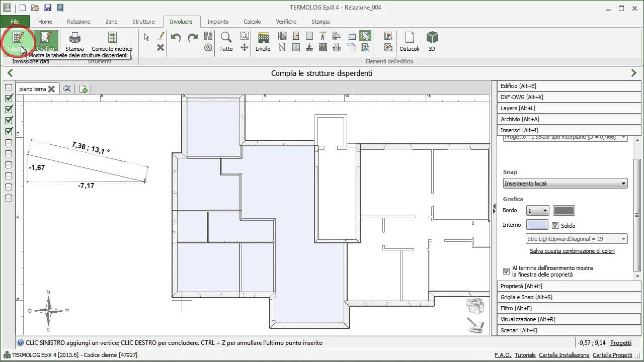This screenshot has height=362, width=644.
Task: Uncheck the first checked box in left strip
Action: [9, 98]
